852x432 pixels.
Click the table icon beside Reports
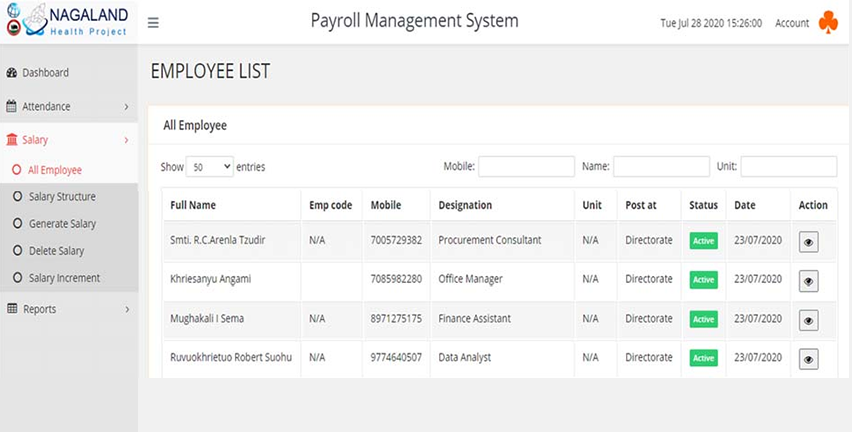tap(12, 309)
